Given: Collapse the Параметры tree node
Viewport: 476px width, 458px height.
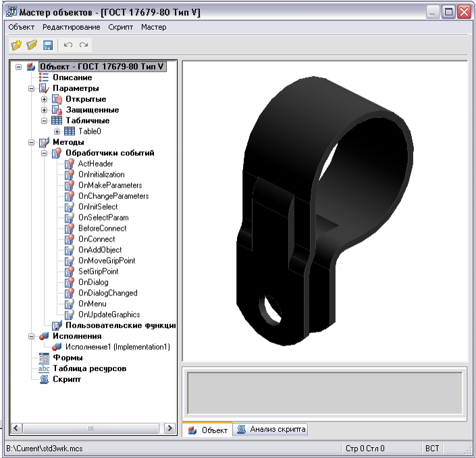Looking at the screenshot, I should click(x=31, y=88).
